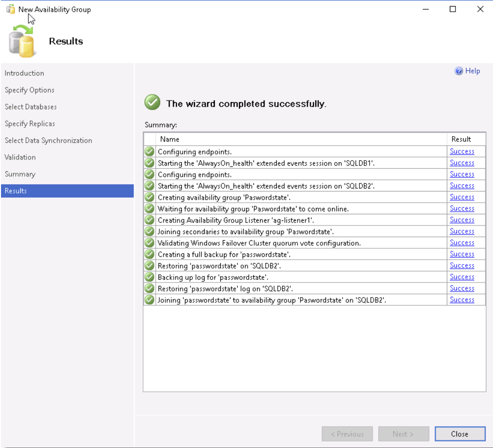Click green check icon for Creating a full backup row
493x448 pixels.
click(x=150, y=254)
